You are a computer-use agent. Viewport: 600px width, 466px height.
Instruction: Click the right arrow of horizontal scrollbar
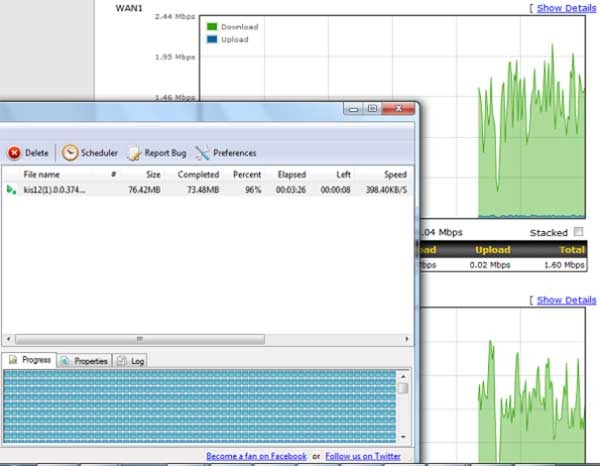[x=406, y=339]
